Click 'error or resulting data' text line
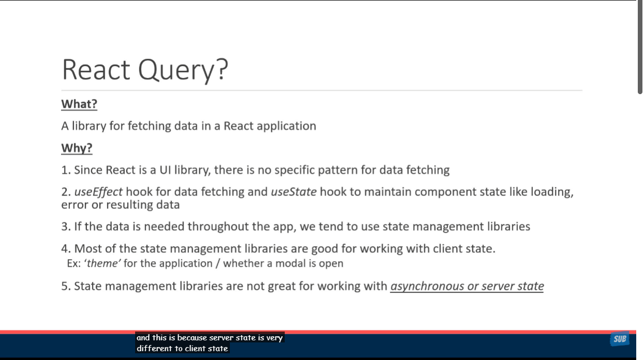644x360 pixels. coord(120,205)
